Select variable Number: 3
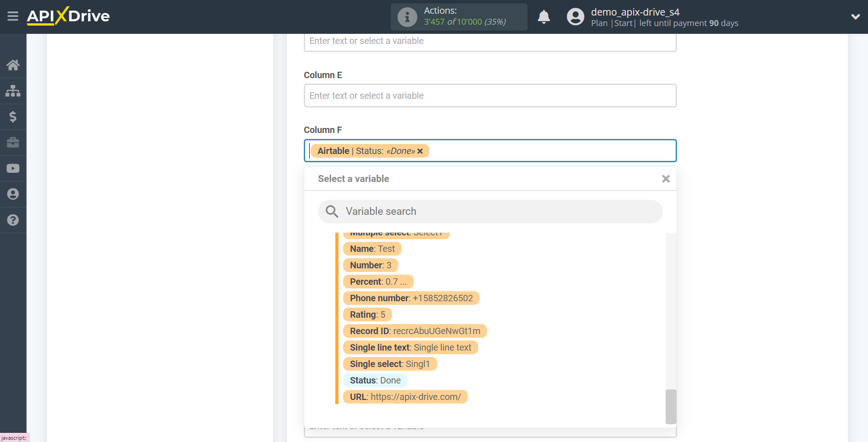This screenshot has height=442, width=868. pyautogui.click(x=370, y=265)
